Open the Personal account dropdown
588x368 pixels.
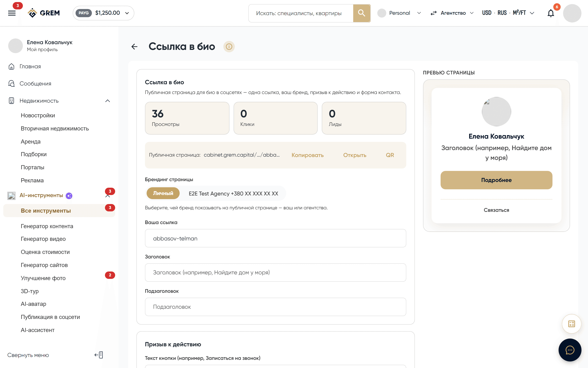pyautogui.click(x=399, y=13)
